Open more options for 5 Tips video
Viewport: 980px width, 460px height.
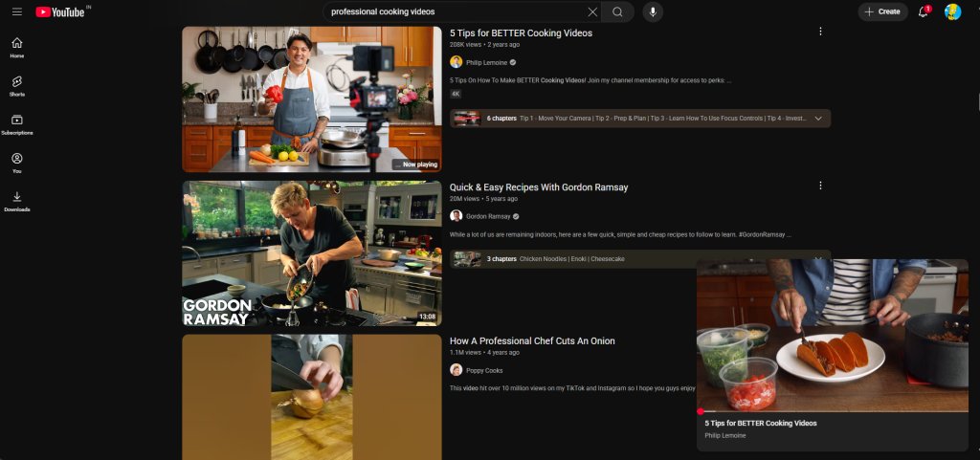[x=820, y=32]
